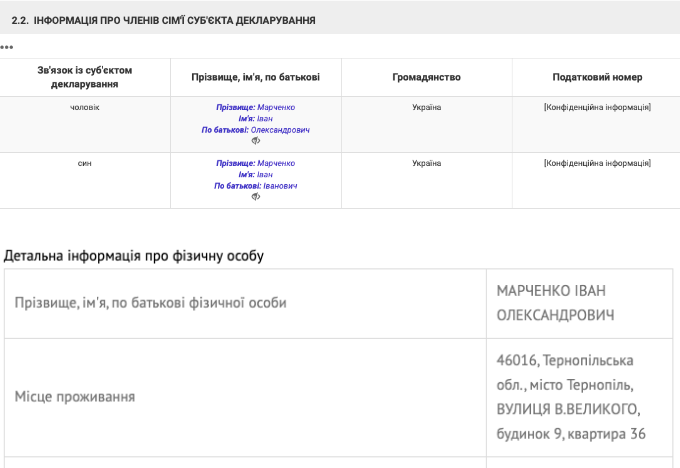Click the "чоловік" relation cell
The image size is (680, 468).
click(85, 107)
